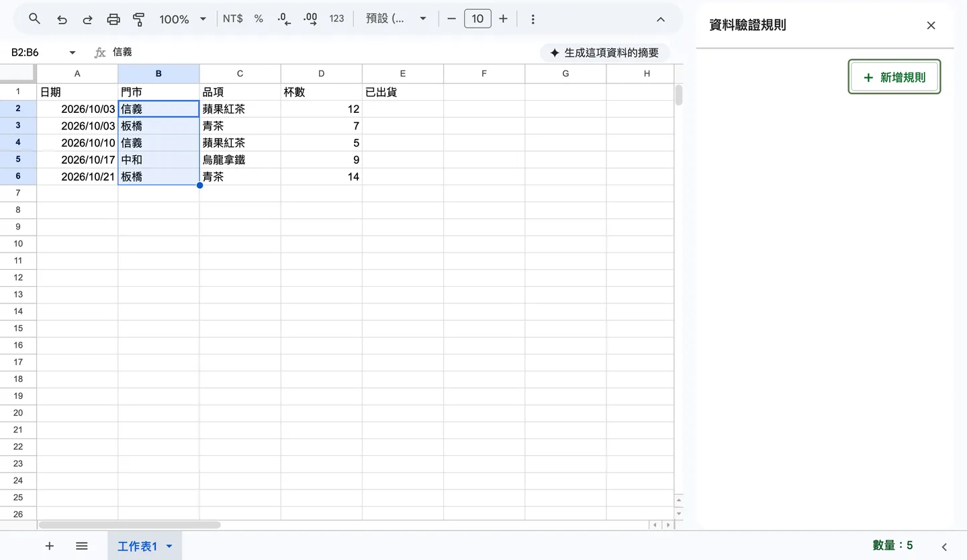Increase decimal places icon
Screen dimensions: 967x560
(310, 19)
